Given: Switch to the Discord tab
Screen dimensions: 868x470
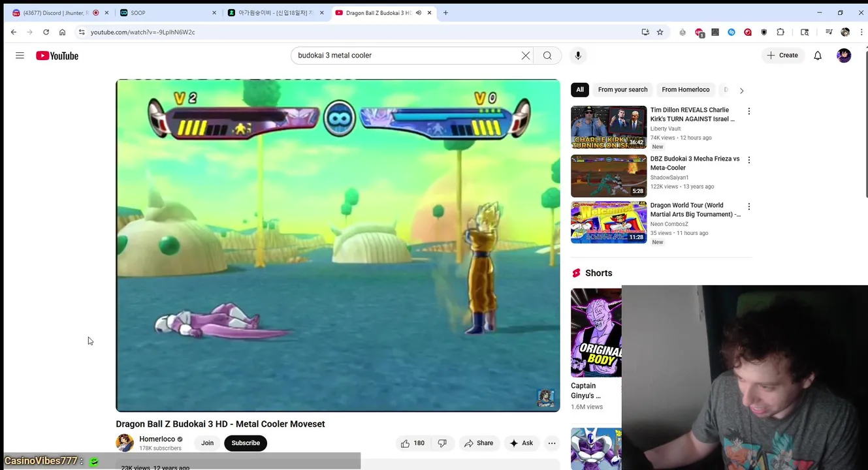Looking at the screenshot, I should (x=60, y=12).
